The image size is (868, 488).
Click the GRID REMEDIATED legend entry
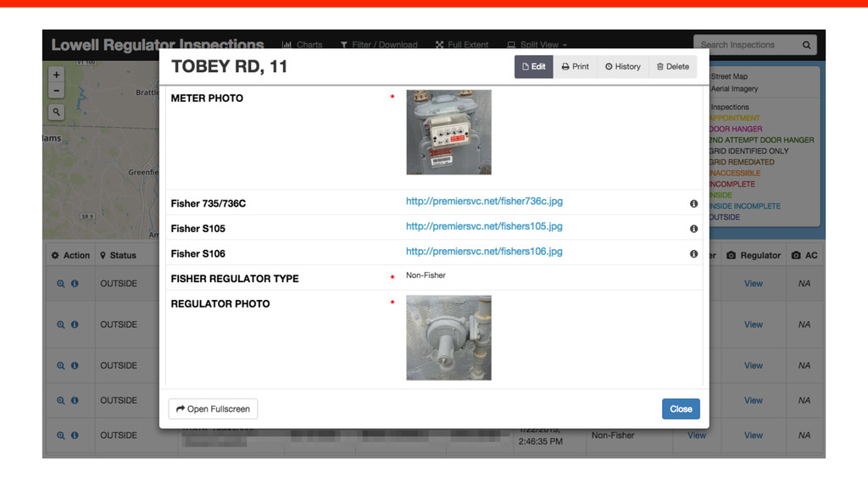[742, 162]
